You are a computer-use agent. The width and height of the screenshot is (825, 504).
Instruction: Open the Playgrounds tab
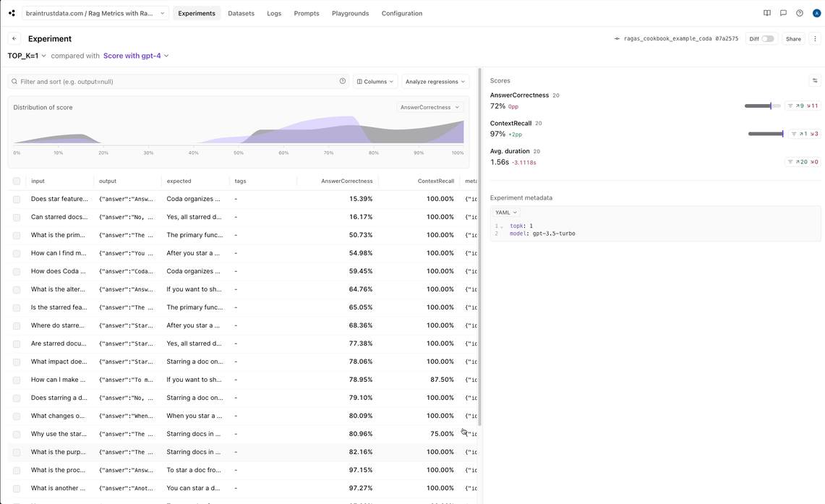click(x=350, y=13)
